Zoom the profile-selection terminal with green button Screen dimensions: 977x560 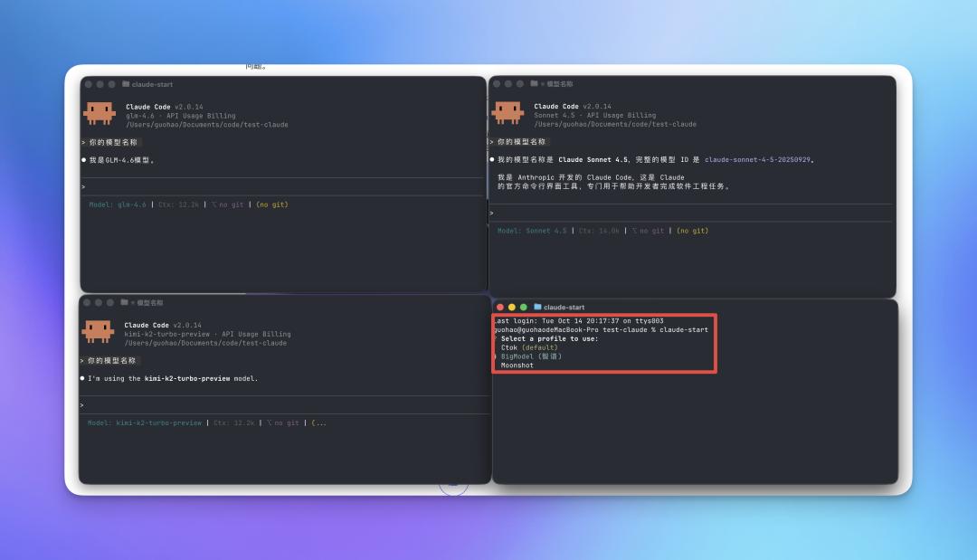[524, 307]
